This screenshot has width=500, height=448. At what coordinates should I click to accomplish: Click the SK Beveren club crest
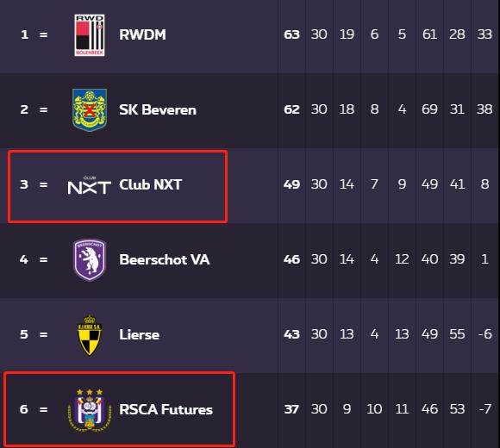tap(90, 110)
